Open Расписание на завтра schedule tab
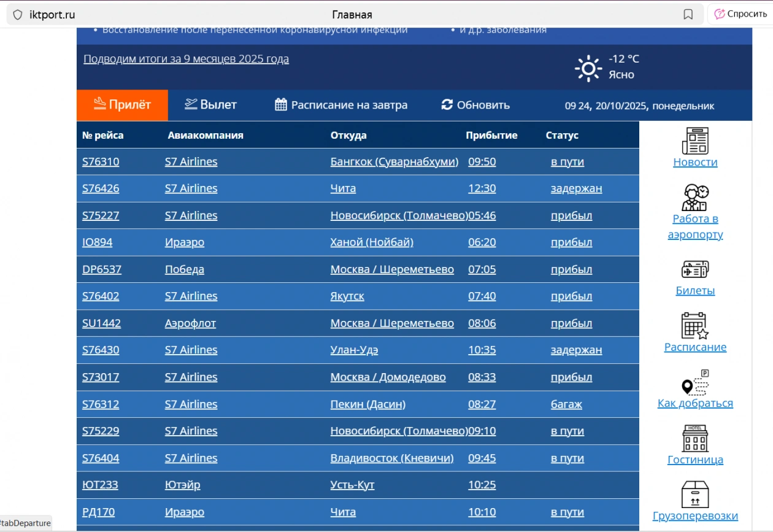This screenshot has width=773, height=532. point(340,105)
